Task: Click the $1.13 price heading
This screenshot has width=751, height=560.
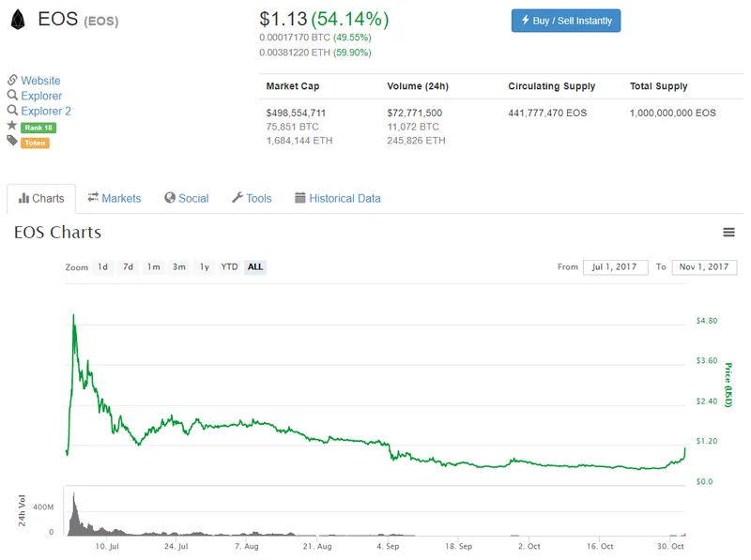Action: tap(284, 19)
